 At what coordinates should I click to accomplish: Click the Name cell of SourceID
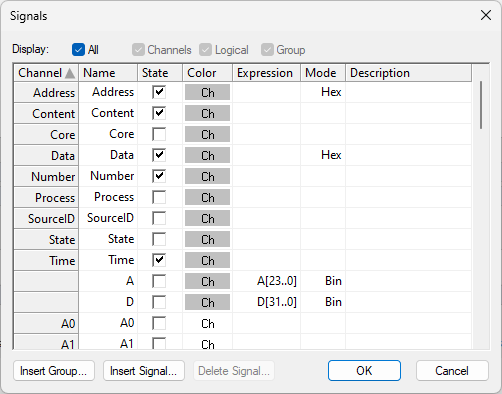tap(108, 218)
